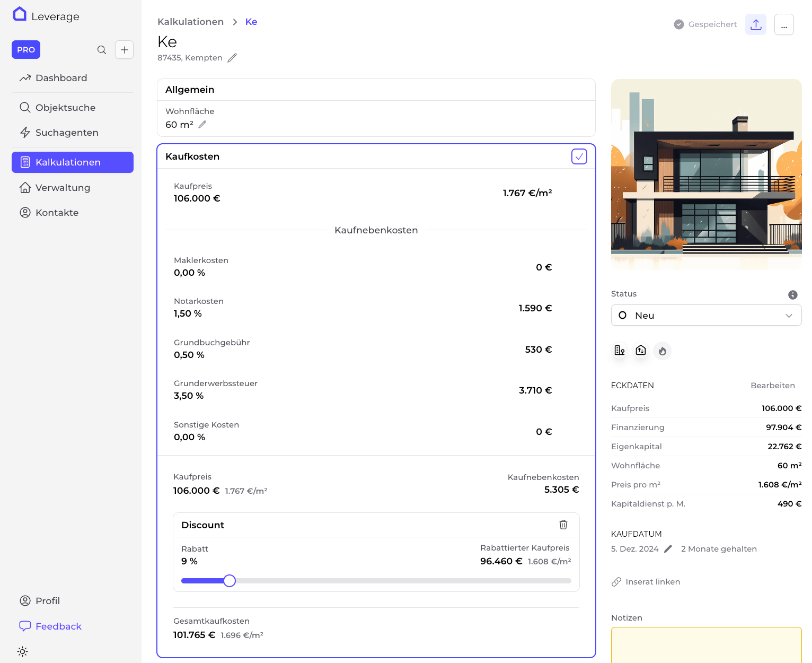Click the Bearbeiten link next to Eckdaten
Image resolution: width=812 pixels, height=663 pixels.
click(x=772, y=386)
